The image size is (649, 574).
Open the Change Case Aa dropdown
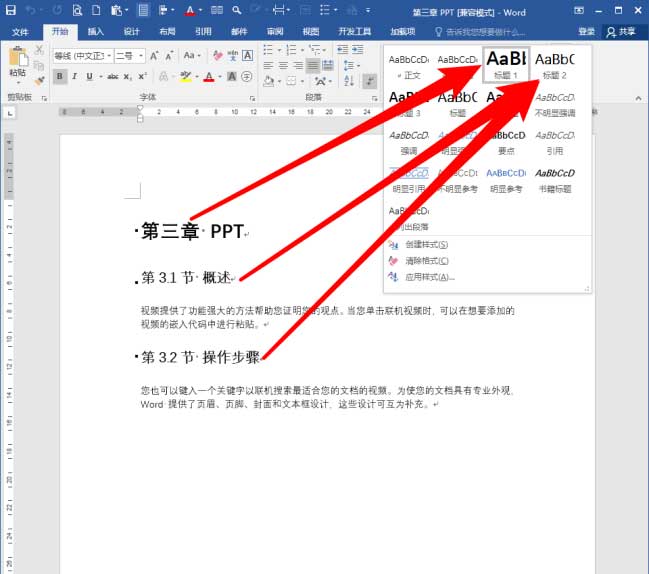pyautogui.click(x=192, y=55)
